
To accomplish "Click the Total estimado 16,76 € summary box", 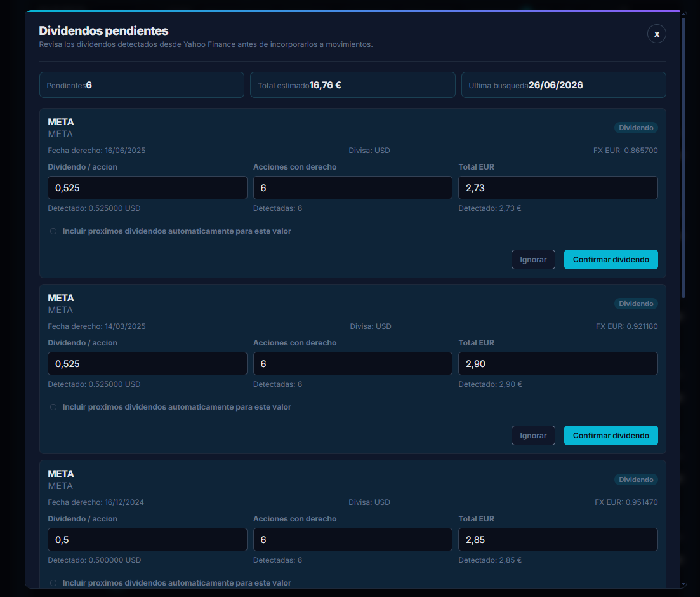I will (353, 85).
